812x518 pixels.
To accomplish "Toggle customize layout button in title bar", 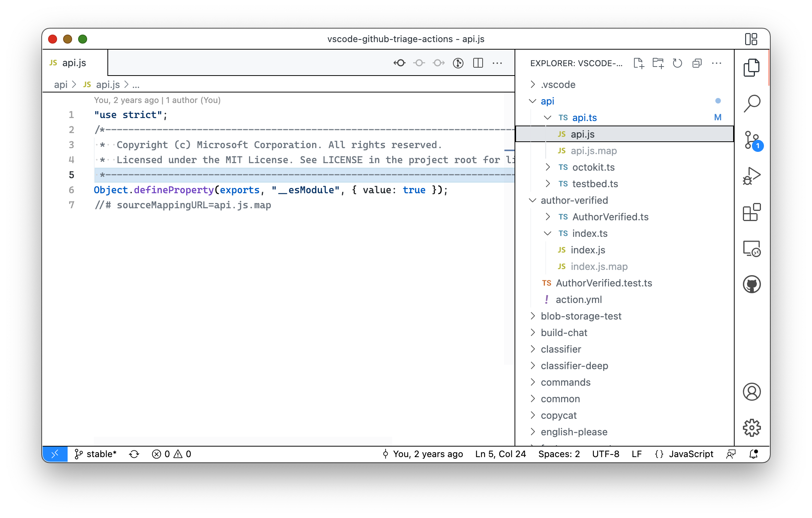I will click(751, 39).
